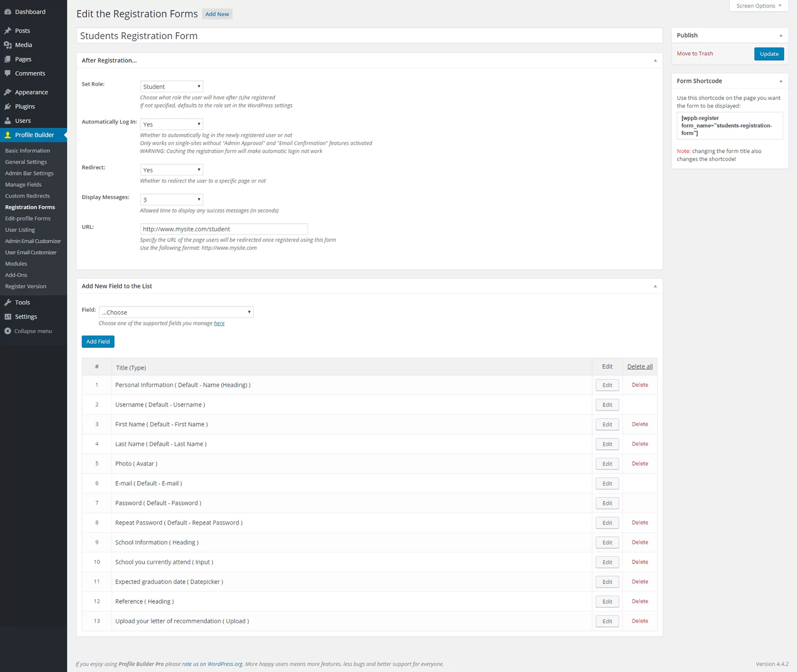Open Admin Bar Settings submenu item
This screenshot has height=672, width=797.
[29, 173]
